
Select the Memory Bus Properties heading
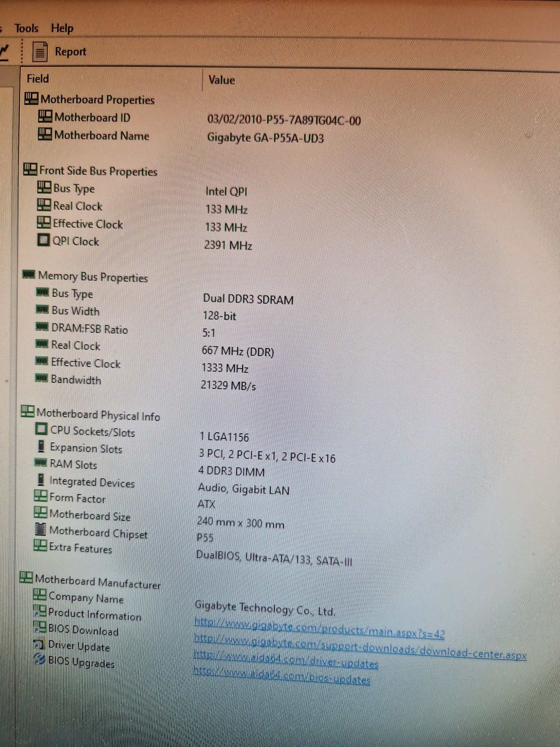pyautogui.click(x=93, y=277)
